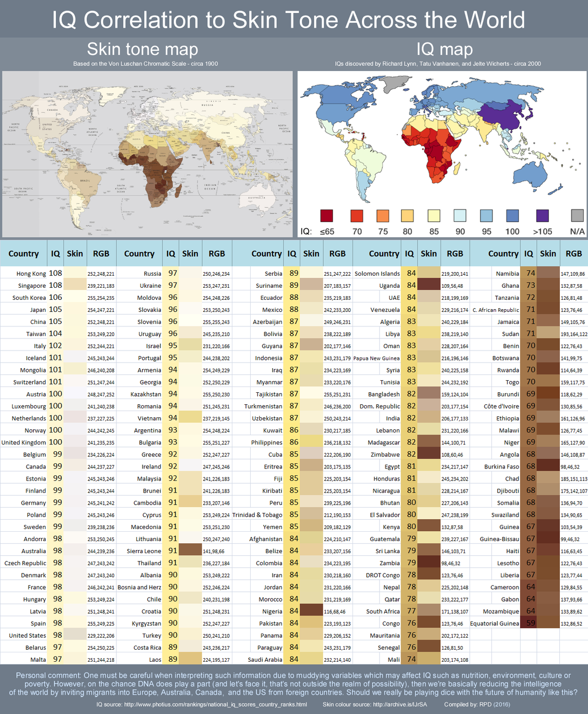The image size is (588, 714).
Task: Click the left map image thumbnail
Action: [x=147, y=154]
